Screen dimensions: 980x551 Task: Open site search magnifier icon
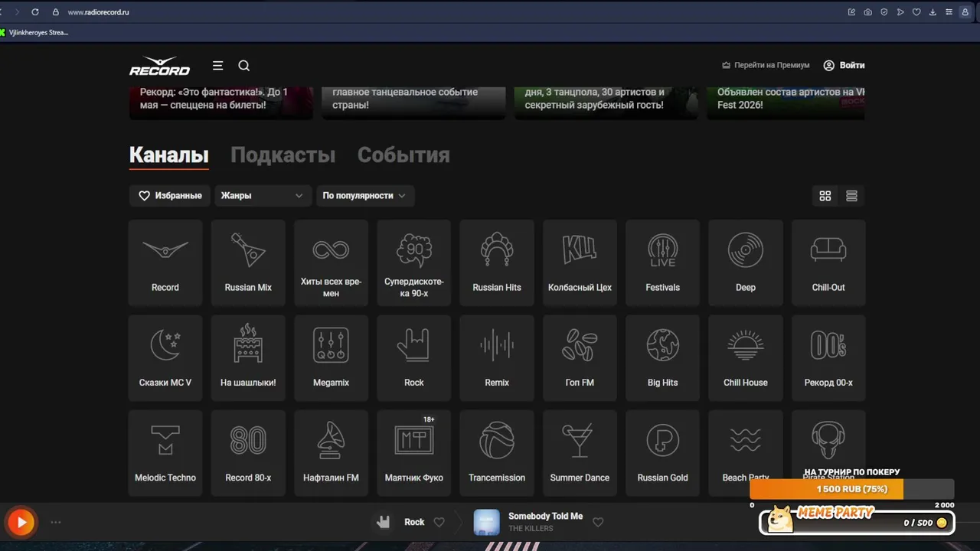(x=244, y=66)
